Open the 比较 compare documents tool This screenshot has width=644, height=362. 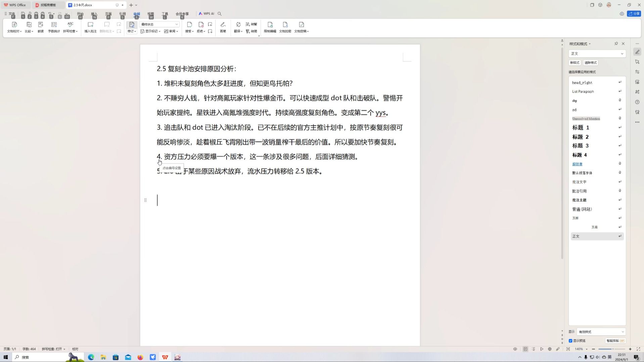tap(29, 27)
